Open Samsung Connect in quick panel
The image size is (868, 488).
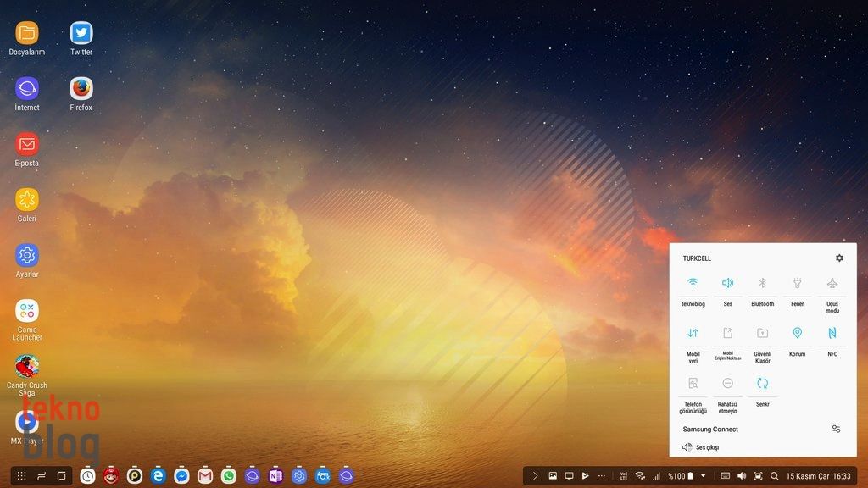[710, 430]
